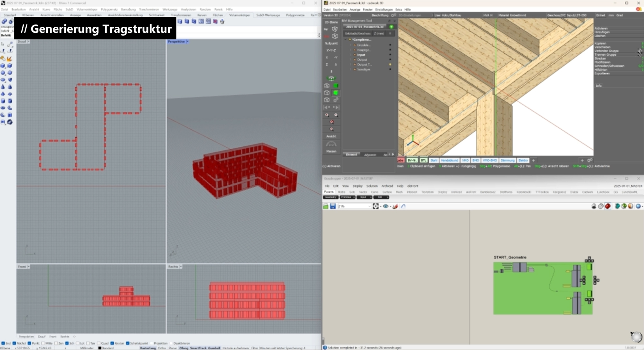Enable the Quad object snap checkbox
This screenshot has height=350, width=644.
coord(99,343)
